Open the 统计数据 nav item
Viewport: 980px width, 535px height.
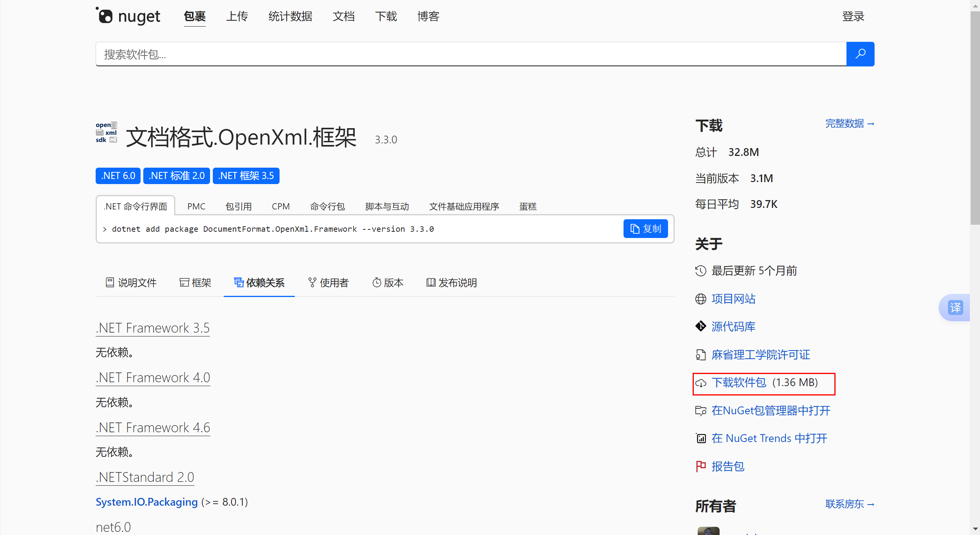tap(290, 16)
